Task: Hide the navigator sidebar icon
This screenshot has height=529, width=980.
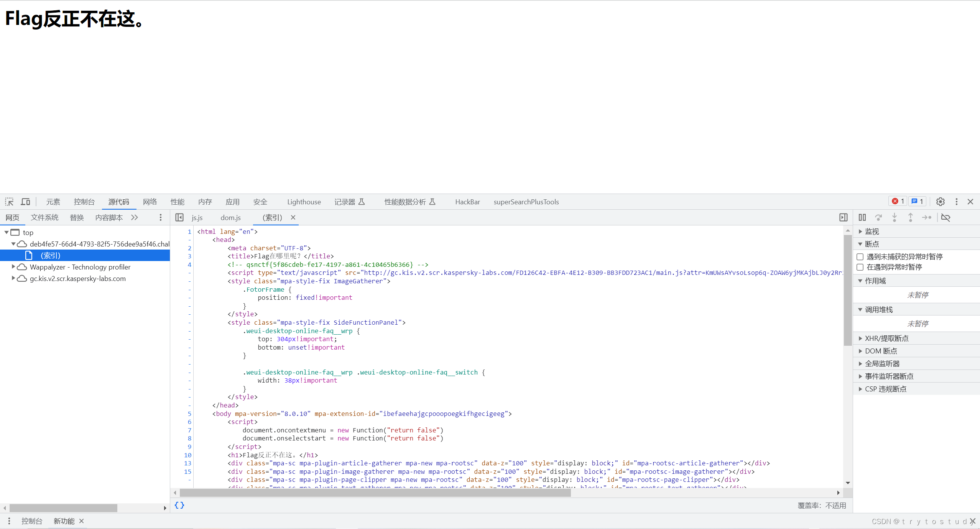Action: coord(179,217)
